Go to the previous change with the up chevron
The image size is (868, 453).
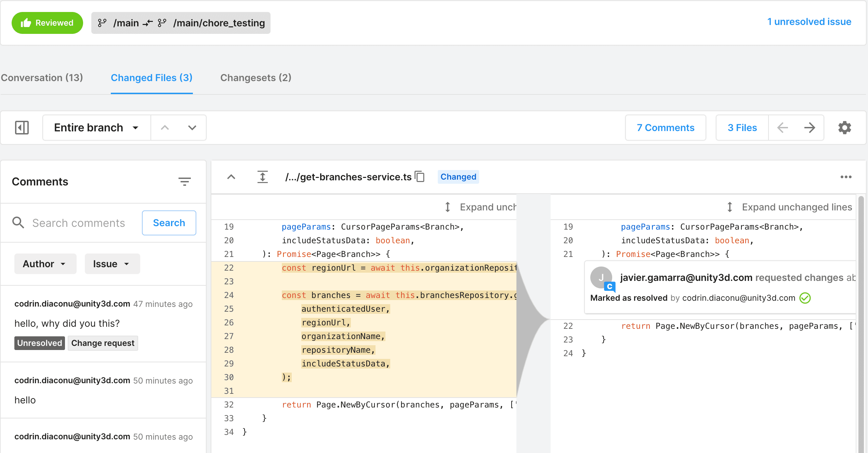[165, 128]
